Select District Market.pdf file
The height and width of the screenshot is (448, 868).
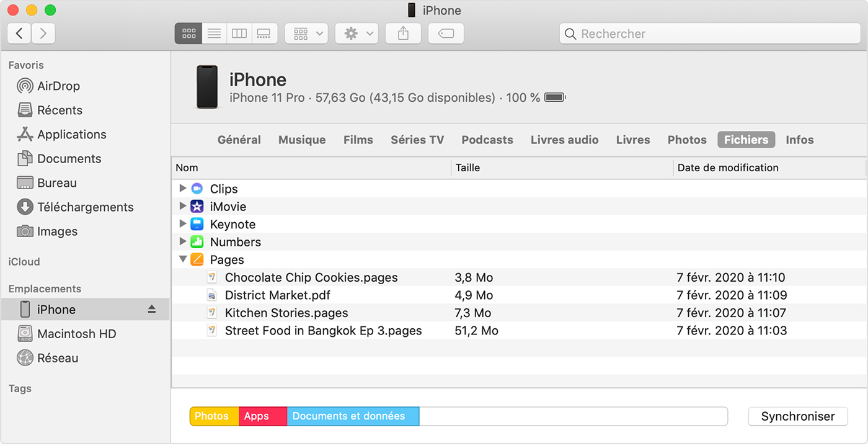tap(520, 295)
